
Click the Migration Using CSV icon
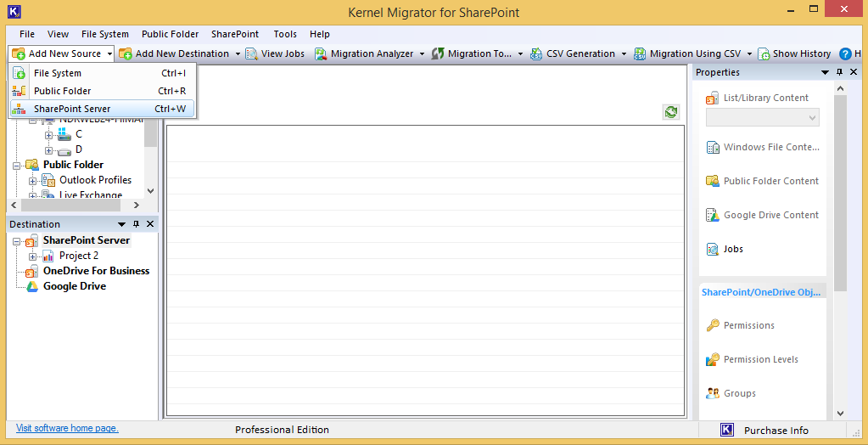[640, 54]
